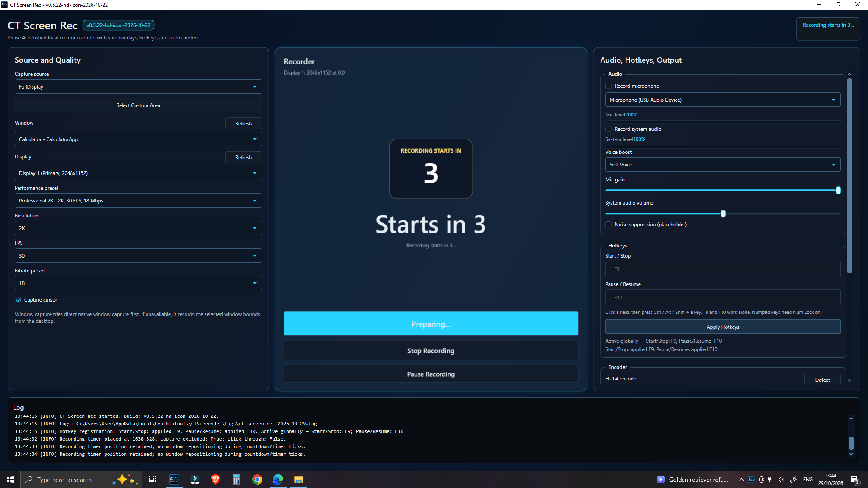Open Microsoft Edge from taskbar
The width and height of the screenshot is (868, 488).
278,480
